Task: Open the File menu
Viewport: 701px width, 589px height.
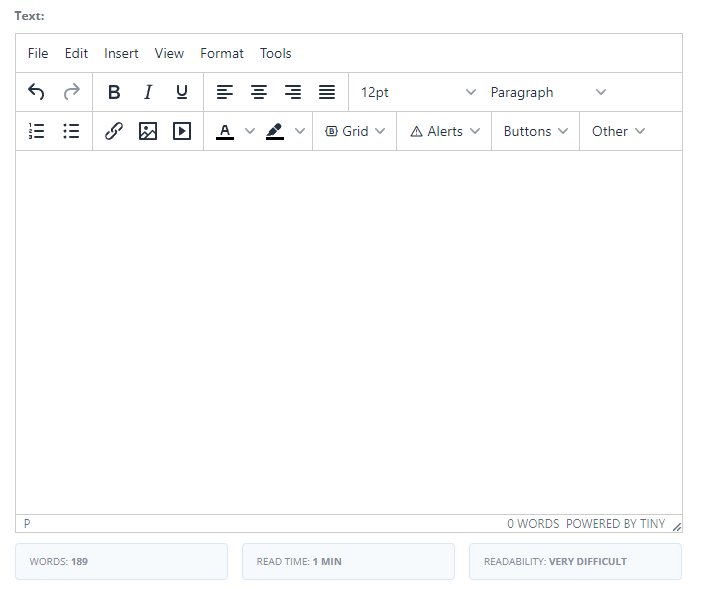Action: 38,53
